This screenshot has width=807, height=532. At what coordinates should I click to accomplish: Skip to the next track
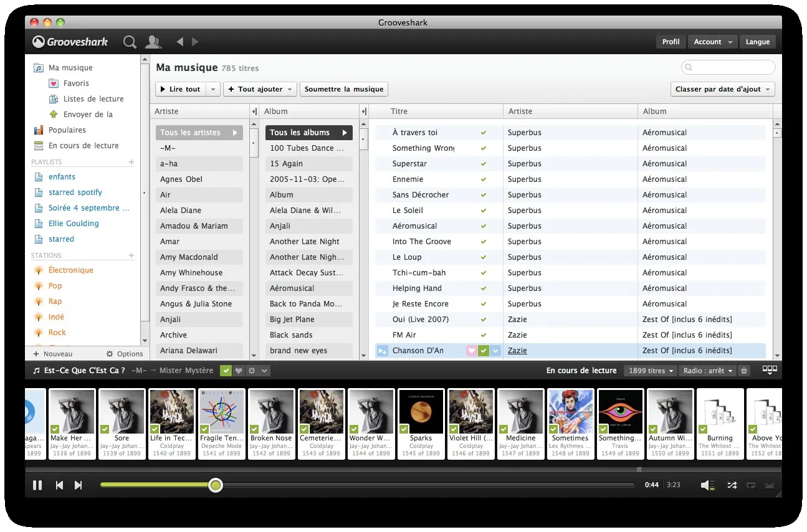[x=79, y=485]
